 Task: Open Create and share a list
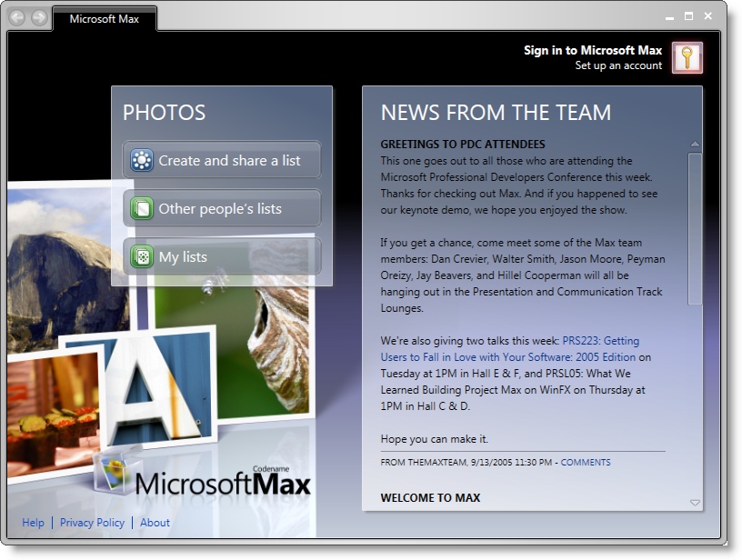coord(229,161)
